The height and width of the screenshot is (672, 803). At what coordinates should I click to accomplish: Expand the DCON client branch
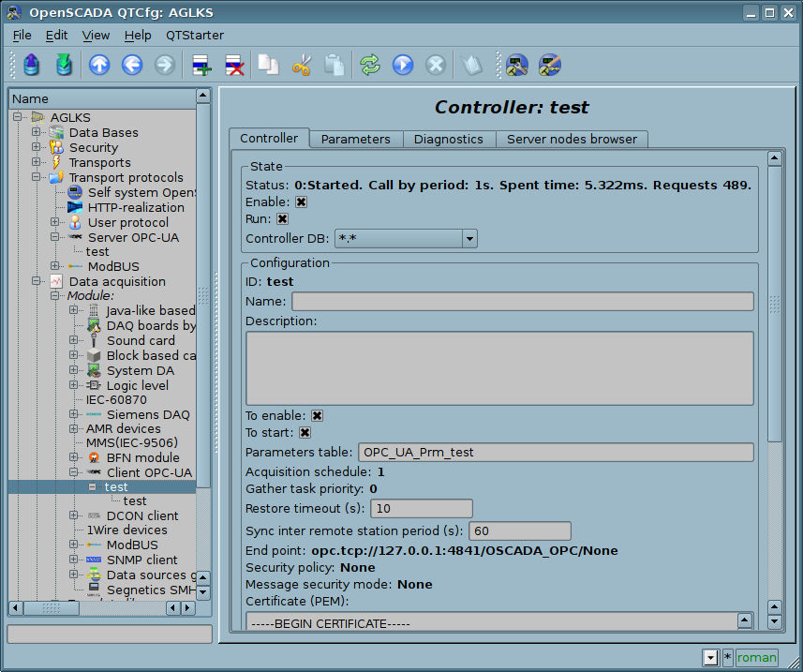tap(74, 515)
